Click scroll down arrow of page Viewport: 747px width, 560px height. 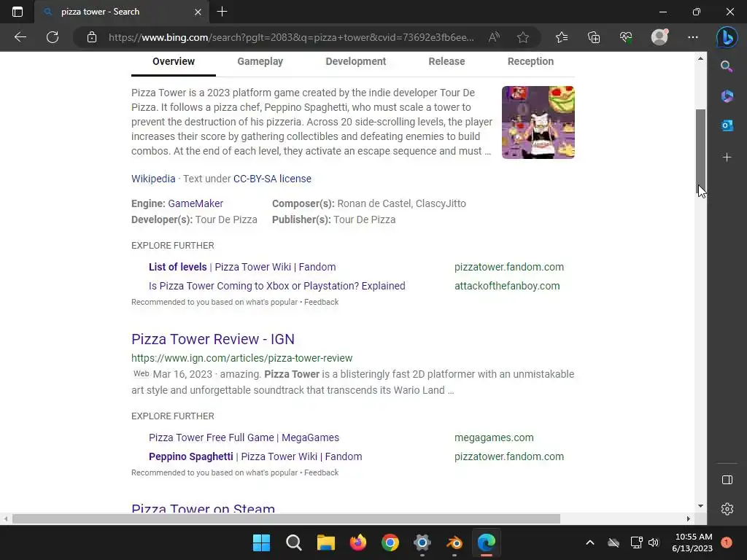[700, 506]
